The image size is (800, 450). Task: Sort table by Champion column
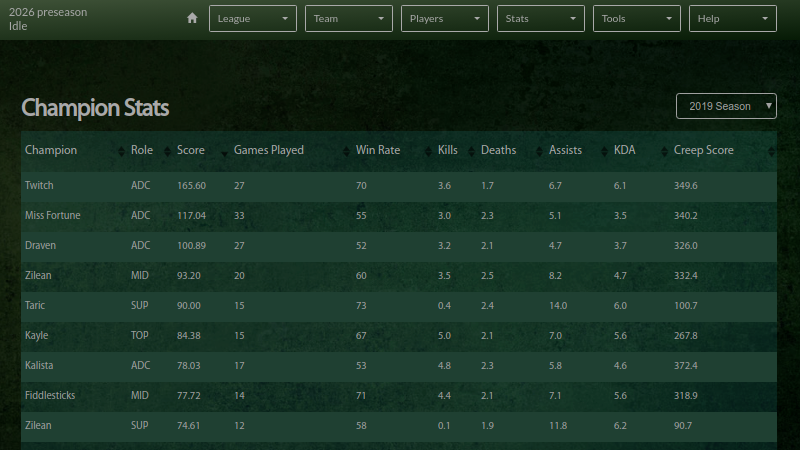pos(74,151)
